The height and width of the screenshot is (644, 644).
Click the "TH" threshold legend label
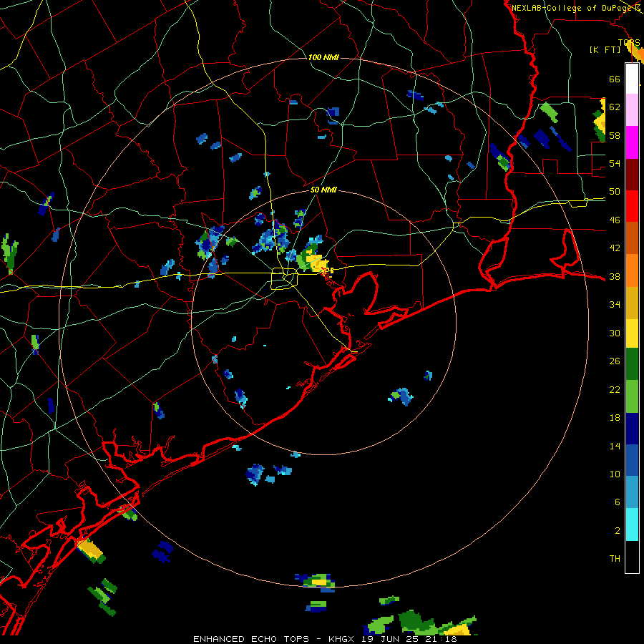click(615, 559)
